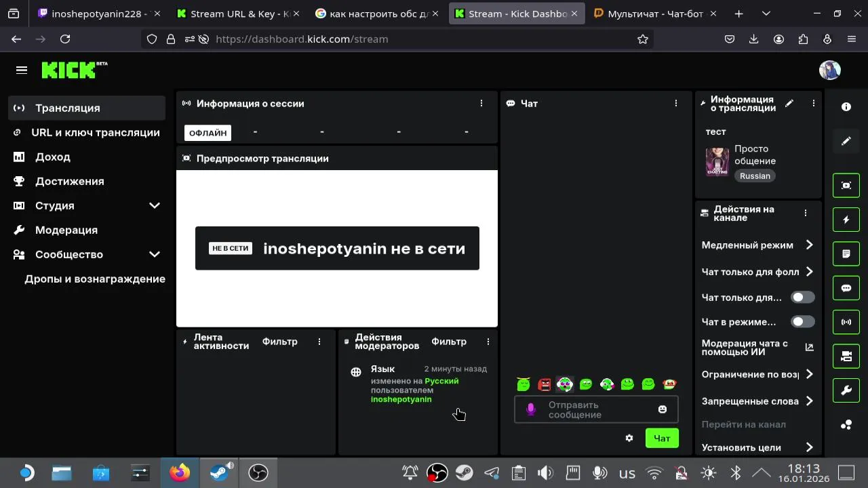Open 'Ограничение по возр' submenu

[757, 374]
